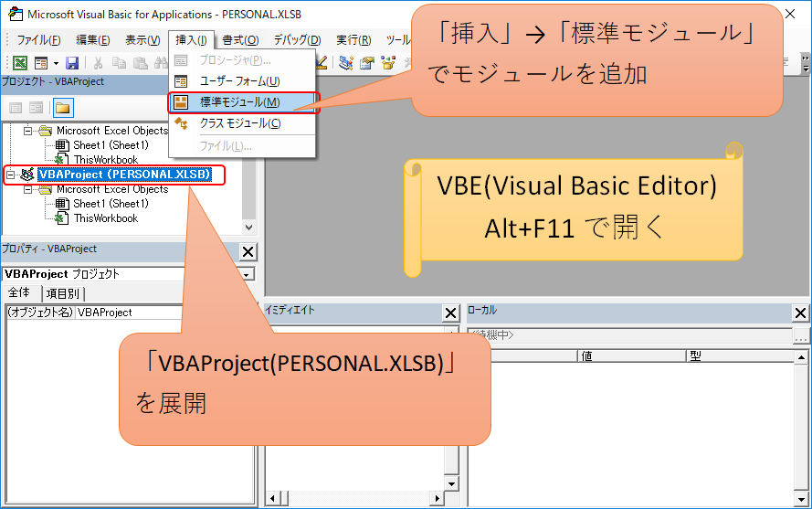Image resolution: width=812 pixels, height=509 pixels.
Task: Collapse Microsoft Excel Objects under PERSONAL.XLSB
Action: [x=27, y=190]
